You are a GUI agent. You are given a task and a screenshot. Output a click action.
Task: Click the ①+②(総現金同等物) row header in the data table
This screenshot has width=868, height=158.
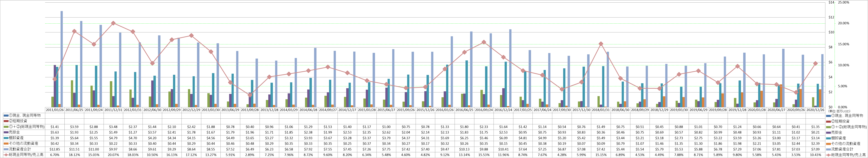pos(26,126)
